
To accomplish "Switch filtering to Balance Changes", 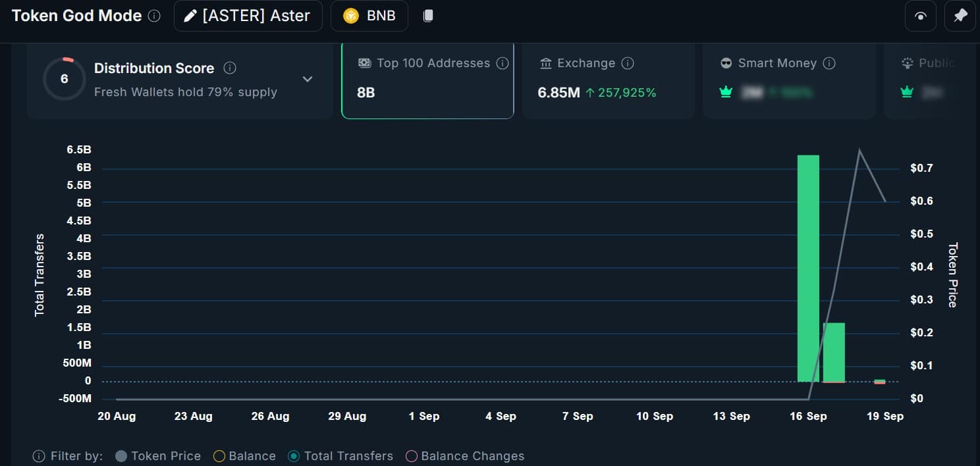I will coord(412,455).
